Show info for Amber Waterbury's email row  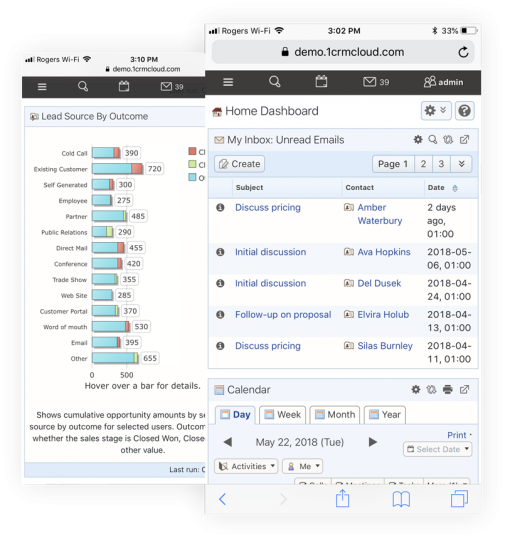pyautogui.click(x=220, y=208)
